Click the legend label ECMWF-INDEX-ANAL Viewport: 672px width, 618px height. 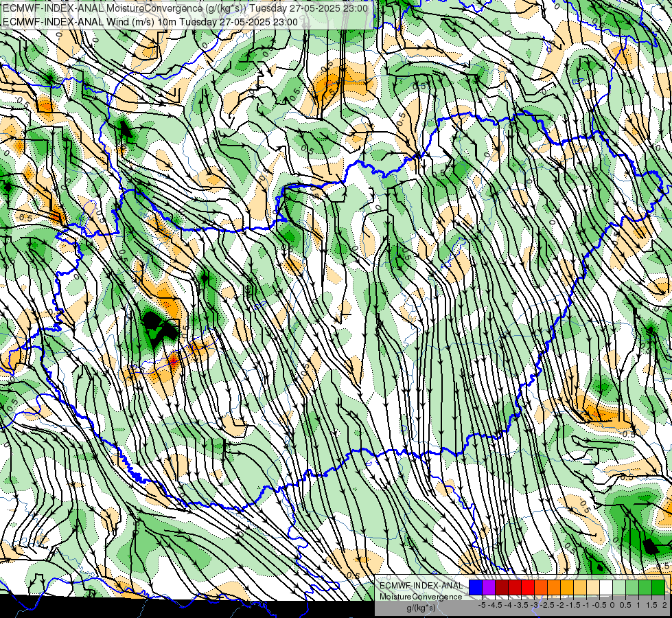coord(421,586)
